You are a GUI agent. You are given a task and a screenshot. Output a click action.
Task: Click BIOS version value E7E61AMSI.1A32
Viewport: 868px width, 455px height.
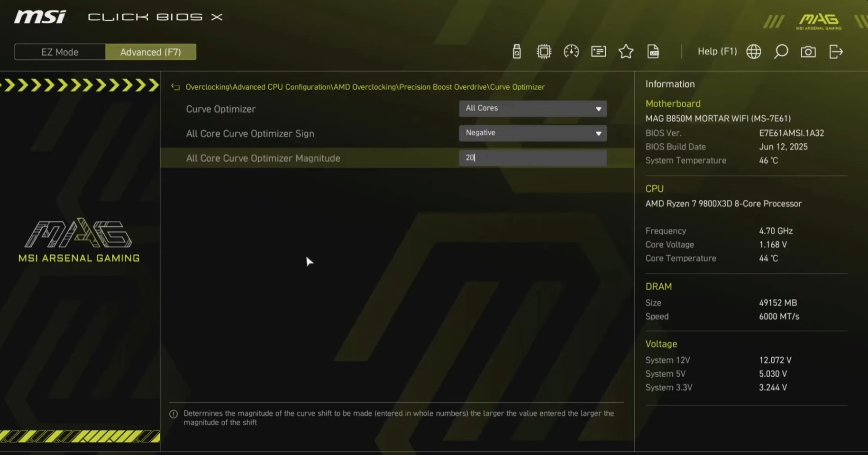791,133
